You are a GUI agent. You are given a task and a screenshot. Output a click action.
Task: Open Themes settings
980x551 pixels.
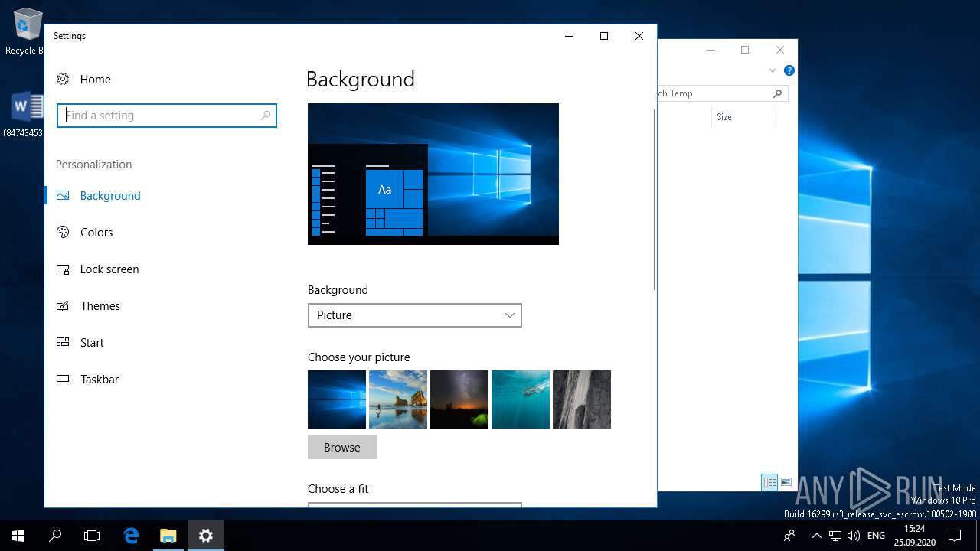pos(100,305)
